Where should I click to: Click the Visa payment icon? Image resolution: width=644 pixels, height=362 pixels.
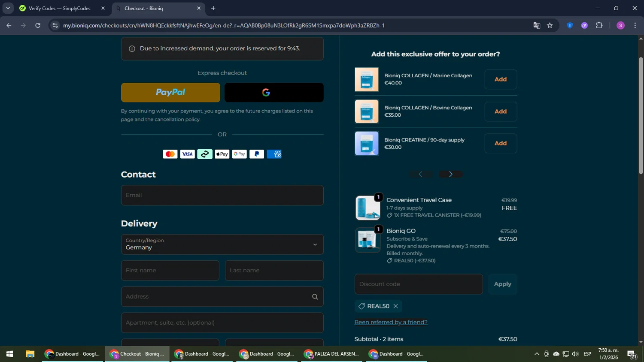pyautogui.click(x=187, y=154)
